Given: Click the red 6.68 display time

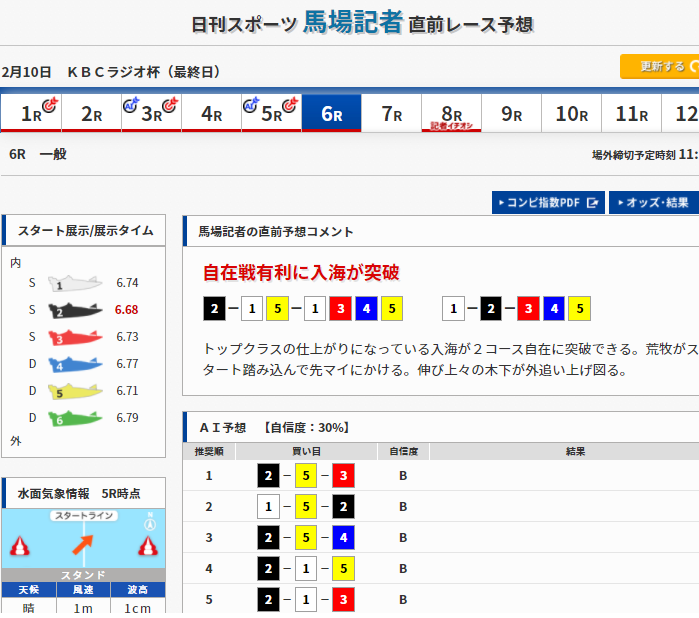Looking at the screenshot, I should click(x=127, y=310).
